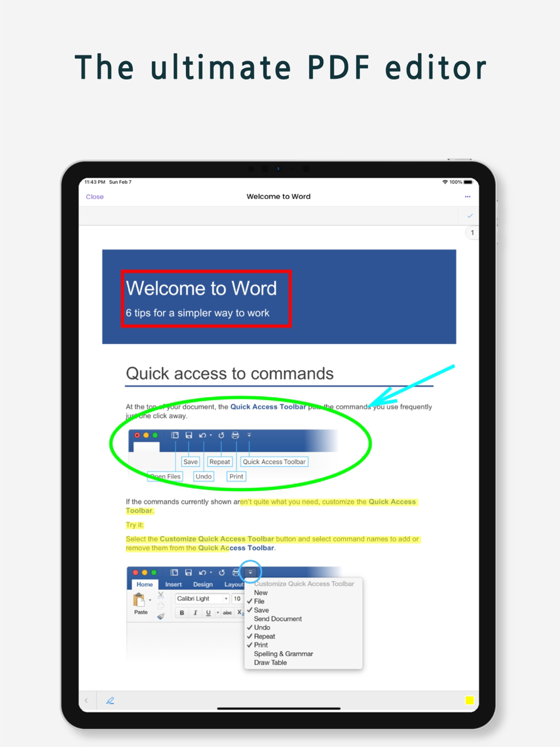Click the undo arrow in the labeled diagram
Viewport: 560px width, 747px height.
203,435
